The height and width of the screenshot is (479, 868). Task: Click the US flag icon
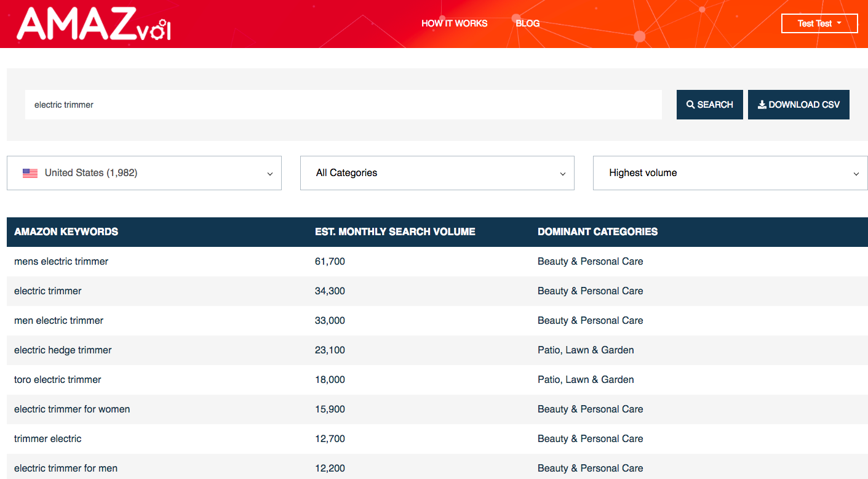click(x=30, y=173)
